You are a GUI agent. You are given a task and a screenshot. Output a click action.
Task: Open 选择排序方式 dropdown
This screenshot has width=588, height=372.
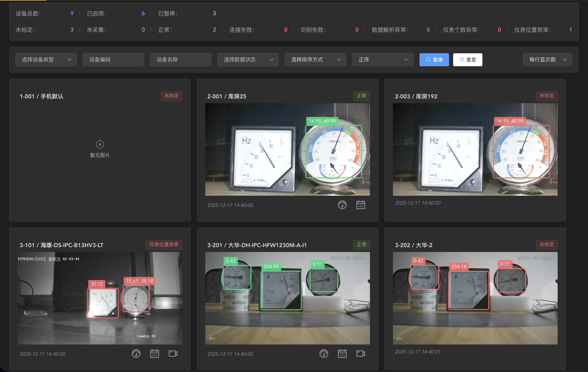click(315, 60)
